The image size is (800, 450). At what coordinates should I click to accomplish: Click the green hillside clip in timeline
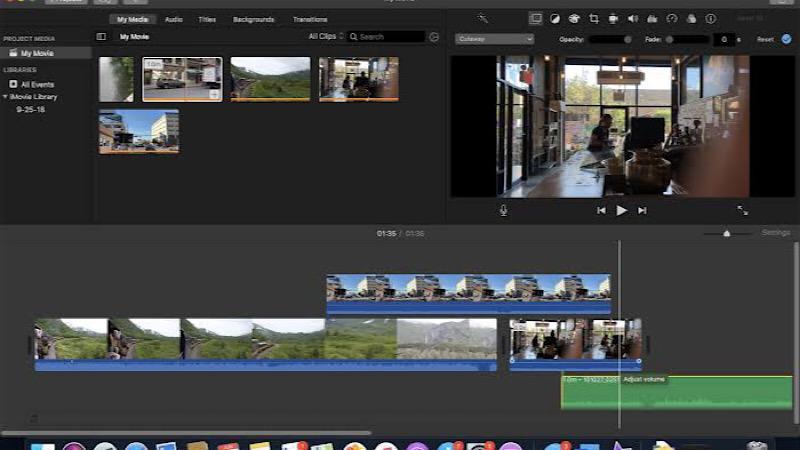click(x=265, y=344)
